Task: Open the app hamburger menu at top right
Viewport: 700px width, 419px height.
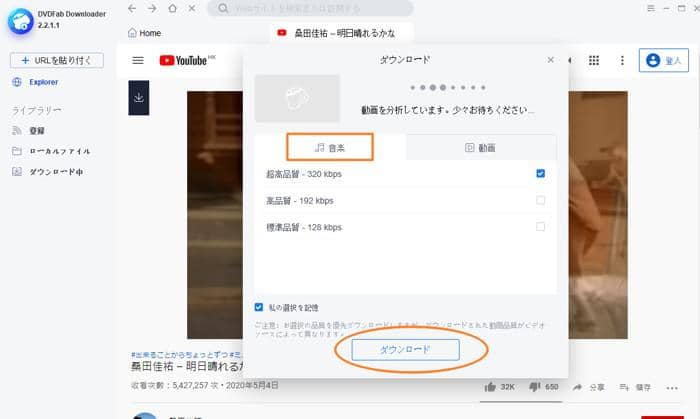Action: [651, 8]
